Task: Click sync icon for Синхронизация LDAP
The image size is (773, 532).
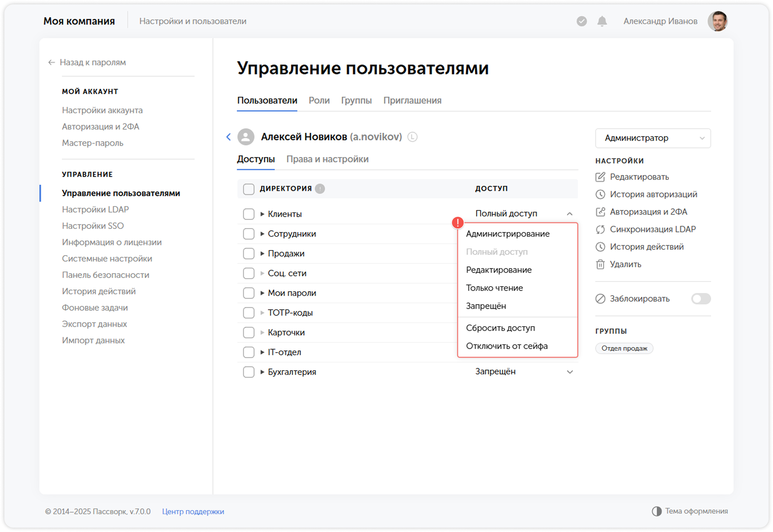Action: click(600, 229)
